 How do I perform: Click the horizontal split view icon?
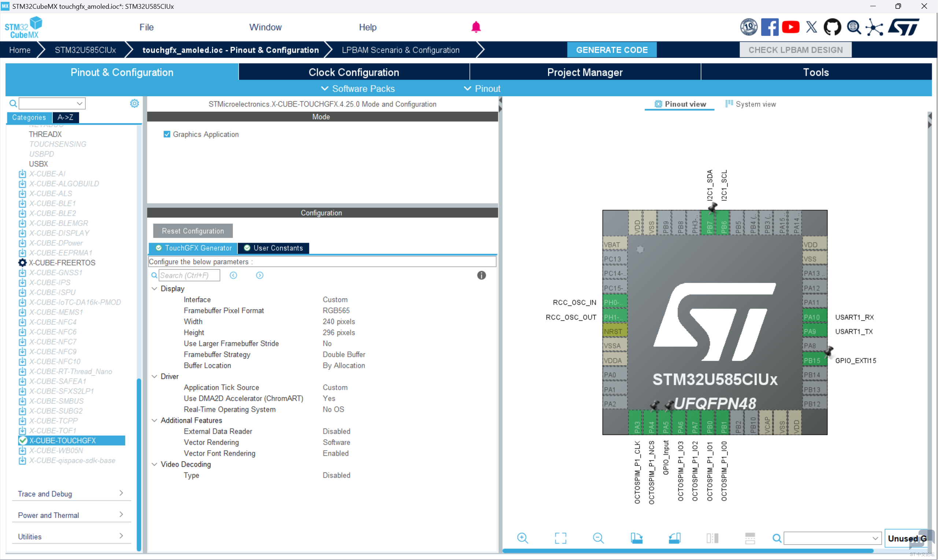tap(750, 538)
